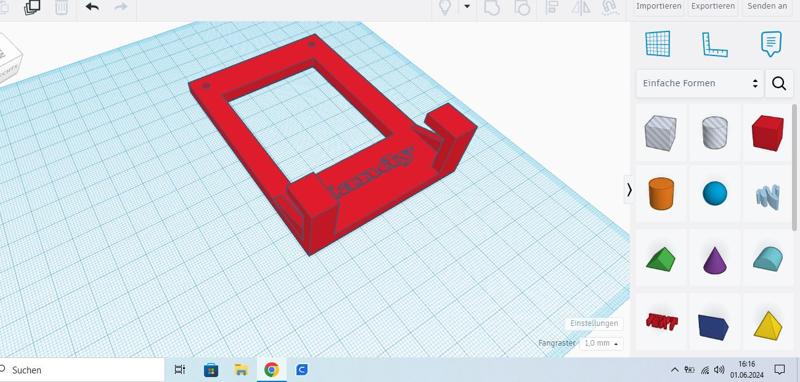
Task: Select the Ruler tool
Action: pos(714,44)
